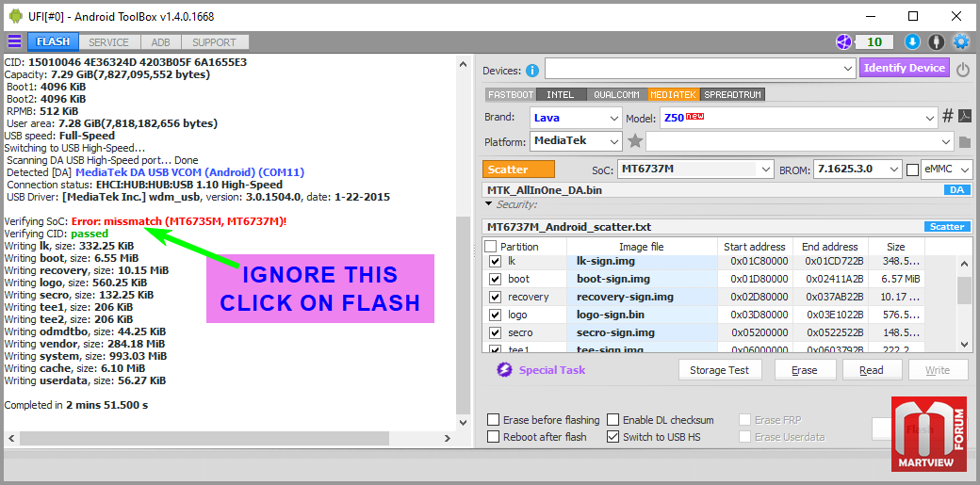Click the favorite star icon

pyautogui.click(x=635, y=141)
